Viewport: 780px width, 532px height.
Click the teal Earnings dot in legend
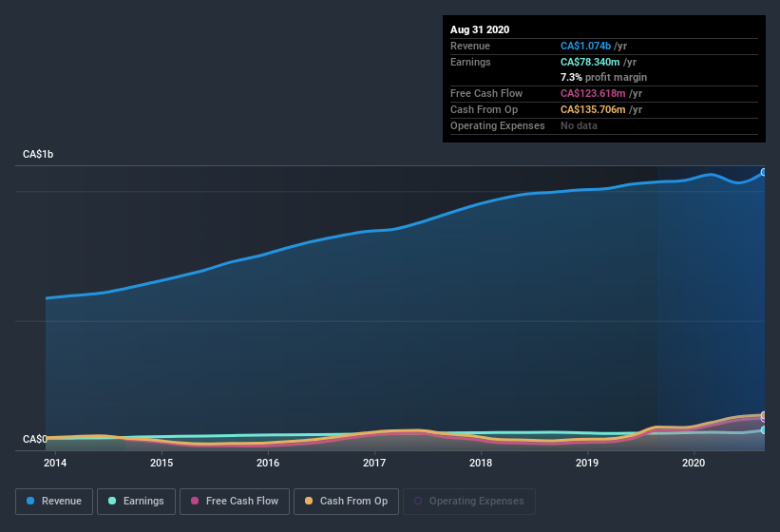point(112,501)
